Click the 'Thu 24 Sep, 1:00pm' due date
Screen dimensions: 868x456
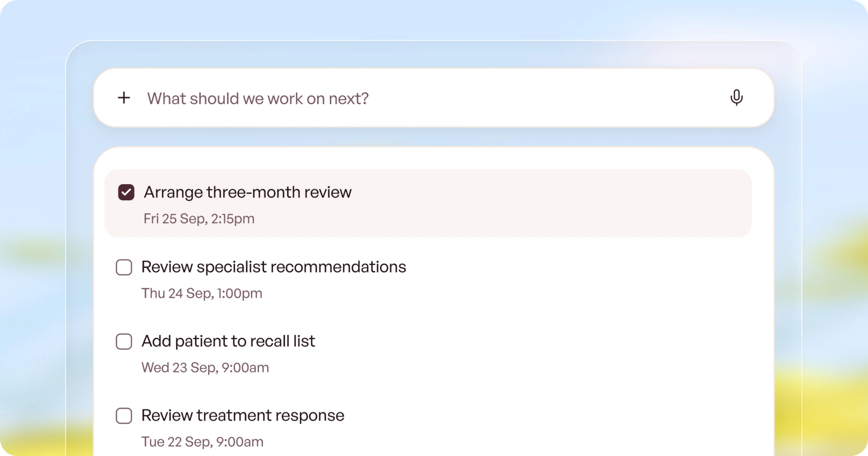[x=202, y=293]
